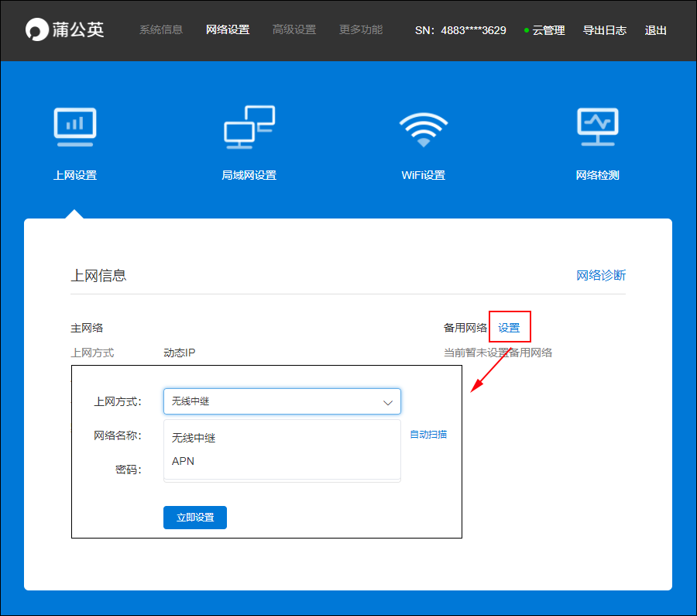The width and height of the screenshot is (697, 616).
Task: Open 网络检测 monitor pulse icon
Action: pos(598,127)
